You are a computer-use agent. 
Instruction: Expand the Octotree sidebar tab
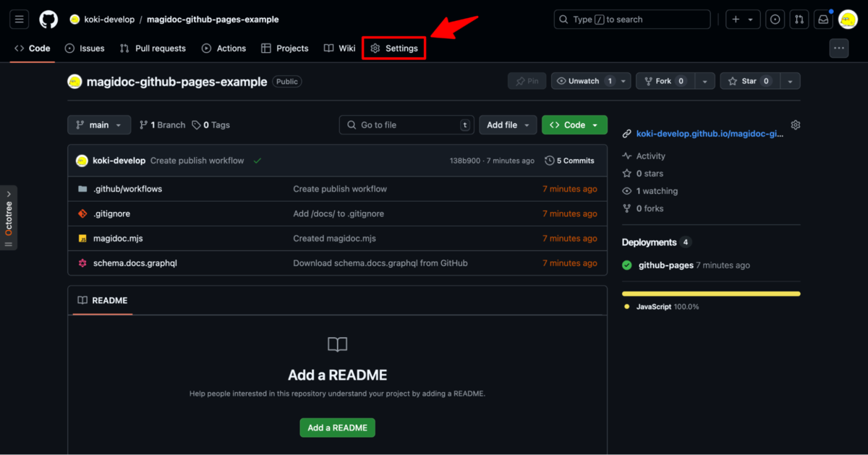pos(9,217)
